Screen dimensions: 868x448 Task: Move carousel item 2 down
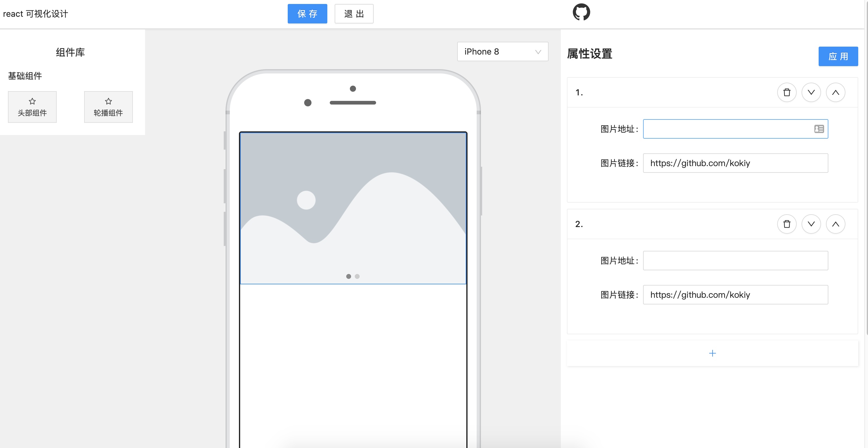point(811,224)
